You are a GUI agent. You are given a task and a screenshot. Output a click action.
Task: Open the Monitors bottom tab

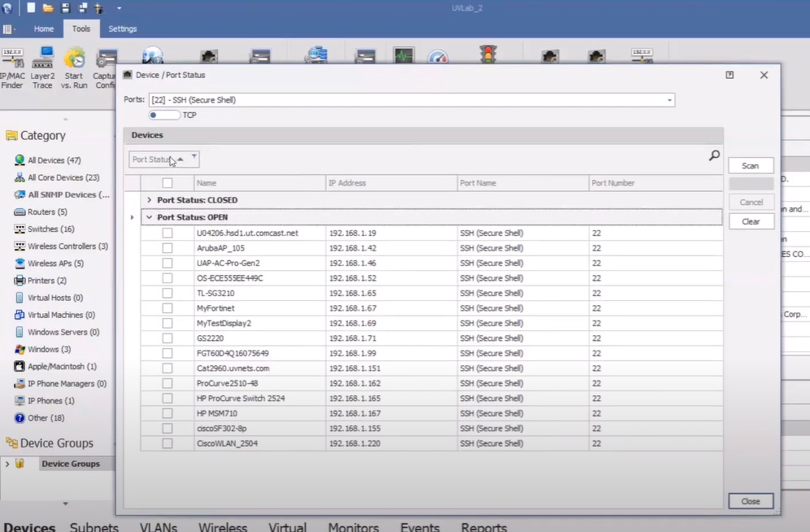353,527
